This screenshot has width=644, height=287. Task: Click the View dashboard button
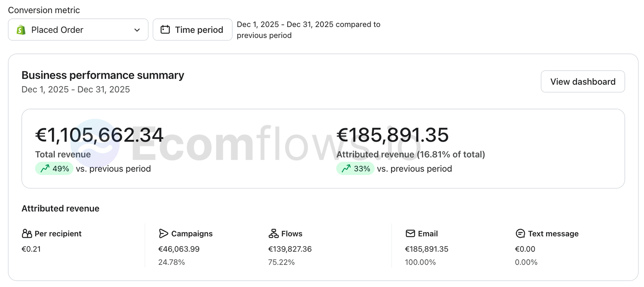click(583, 82)
